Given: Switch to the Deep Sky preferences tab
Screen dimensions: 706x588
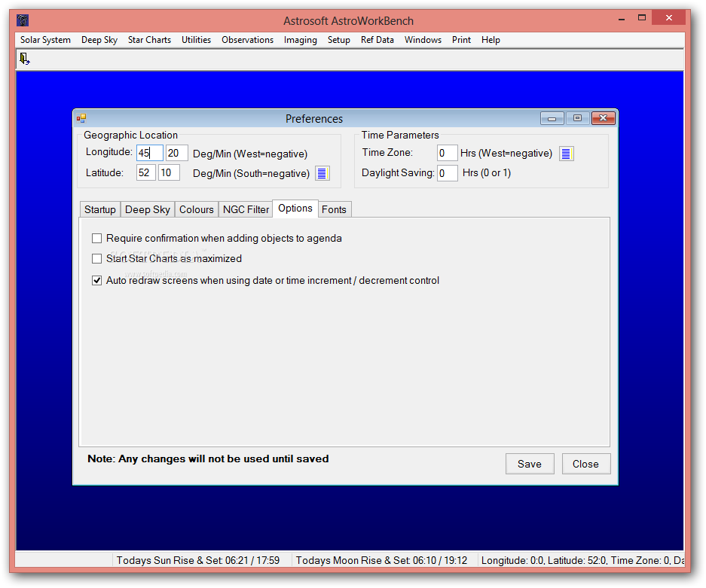Looking at the screenshot, I should (148, 209).
